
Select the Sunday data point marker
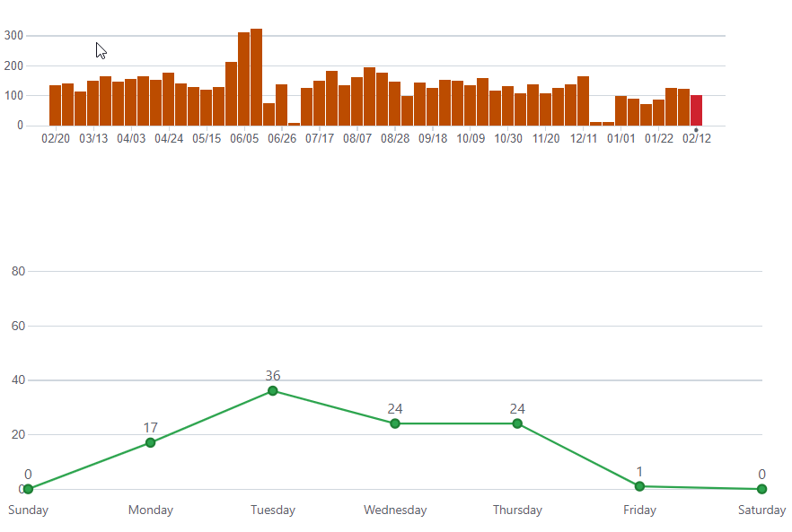click(29, 489)
